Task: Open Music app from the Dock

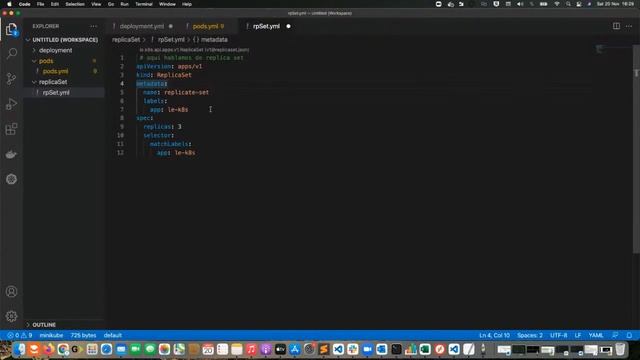Action: click(251, 349)
